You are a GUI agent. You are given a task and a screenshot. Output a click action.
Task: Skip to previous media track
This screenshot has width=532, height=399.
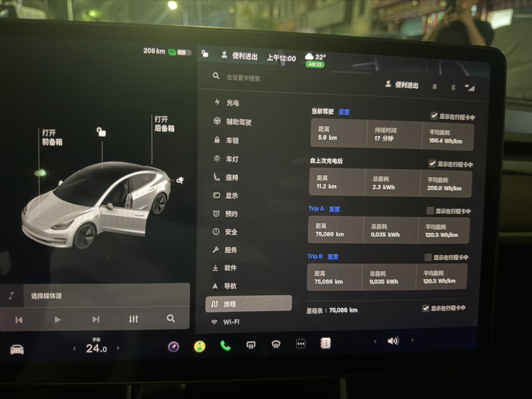tap(19, 320)
